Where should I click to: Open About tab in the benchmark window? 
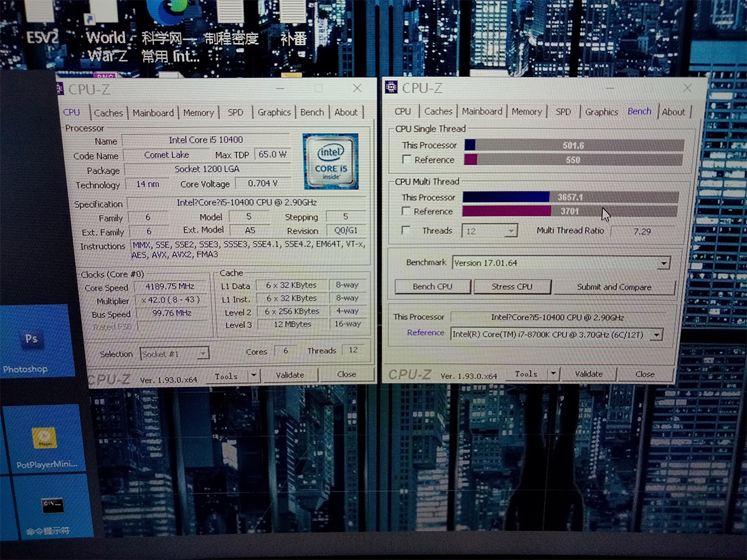click(x=673, y=112)
